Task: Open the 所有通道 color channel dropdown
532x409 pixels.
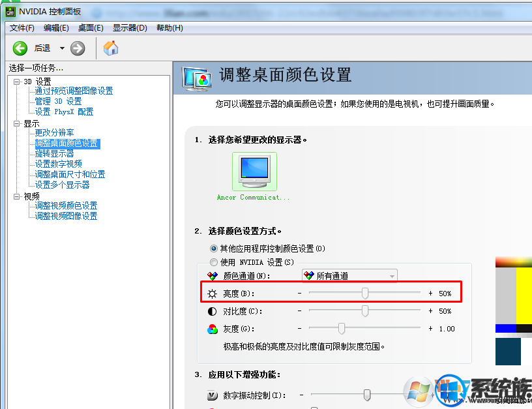Action: coord(349,276)
